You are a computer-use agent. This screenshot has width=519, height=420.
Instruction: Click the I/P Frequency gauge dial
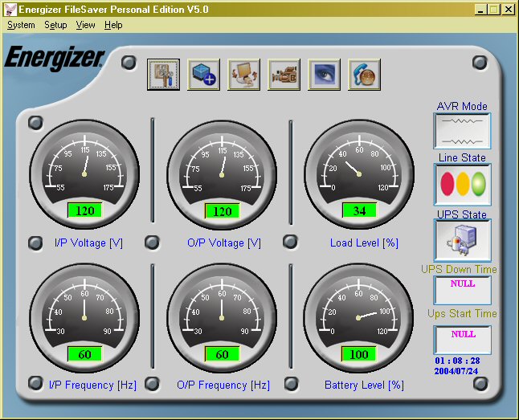pos(84,318)
